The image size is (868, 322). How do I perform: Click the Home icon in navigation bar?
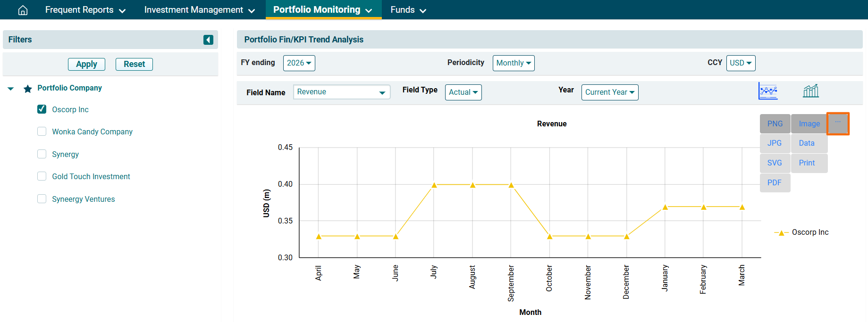pos(23,10)
